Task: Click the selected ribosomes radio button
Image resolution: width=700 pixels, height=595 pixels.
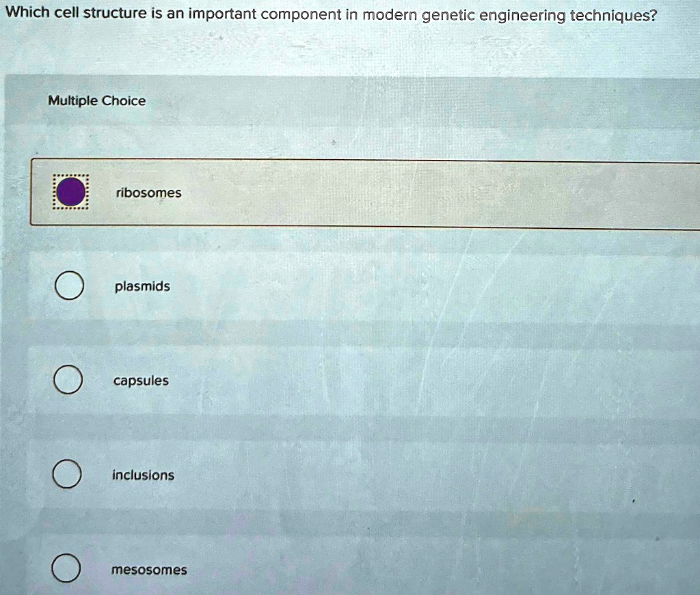Action: [68, 192]
